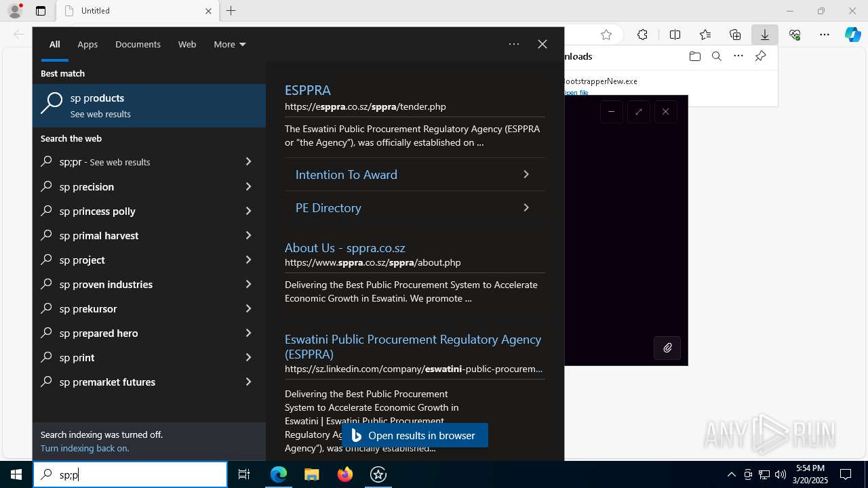Open Eswatini Public Procurement Regulatory Agency result

[413, 346]
